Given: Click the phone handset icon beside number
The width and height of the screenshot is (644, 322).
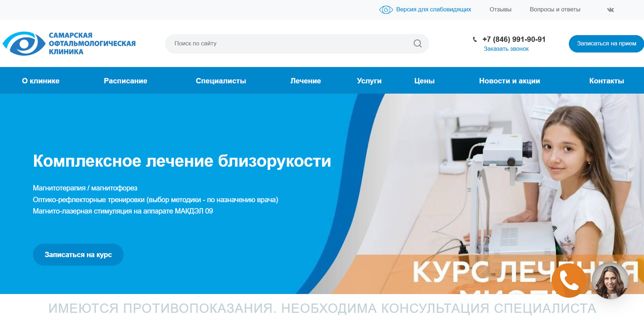Looking at the screenshot, I should [x=475, y=40].
